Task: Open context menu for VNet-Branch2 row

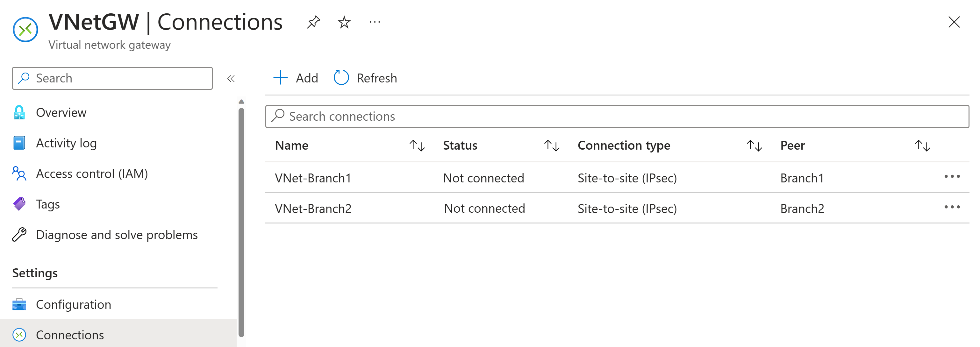Action: [x=952, y=207]
